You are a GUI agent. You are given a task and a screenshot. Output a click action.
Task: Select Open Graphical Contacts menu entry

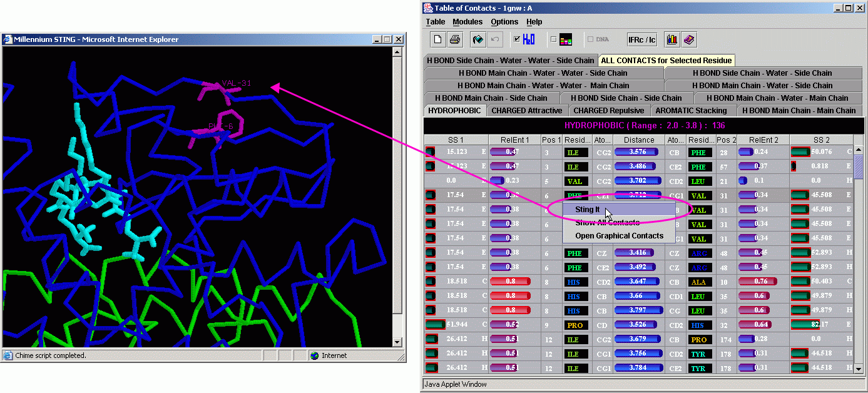pyautogui.click(x=619, y=236)
